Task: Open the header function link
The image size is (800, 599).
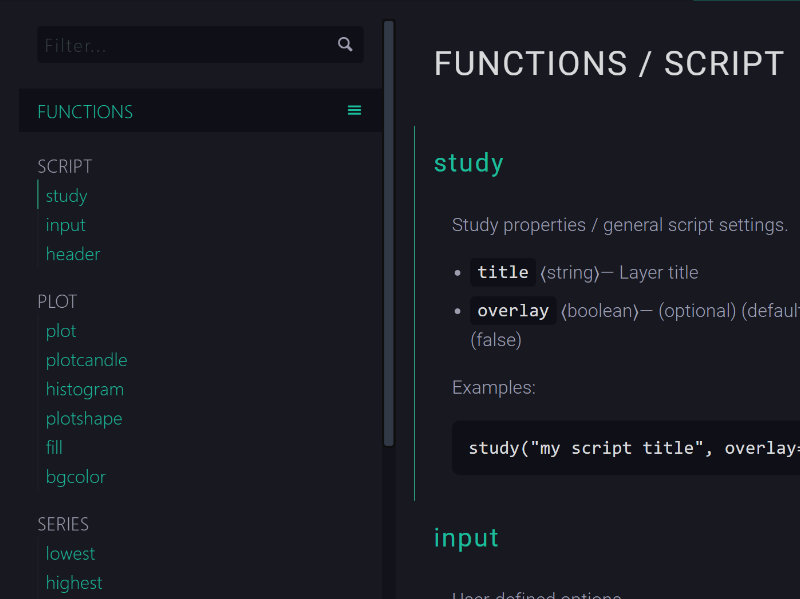Action: click(73, 254)
